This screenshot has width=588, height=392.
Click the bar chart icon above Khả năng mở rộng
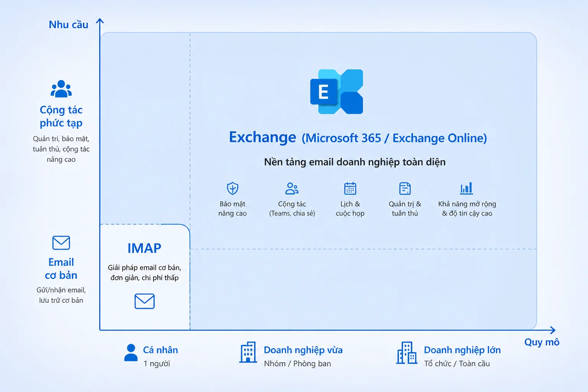click(x=466, y=188)
